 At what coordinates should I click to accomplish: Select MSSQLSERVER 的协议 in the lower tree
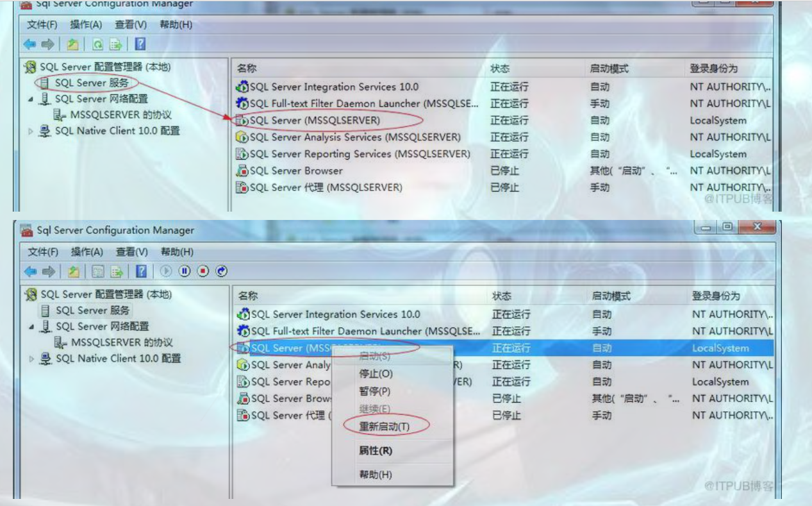point(122,342)
